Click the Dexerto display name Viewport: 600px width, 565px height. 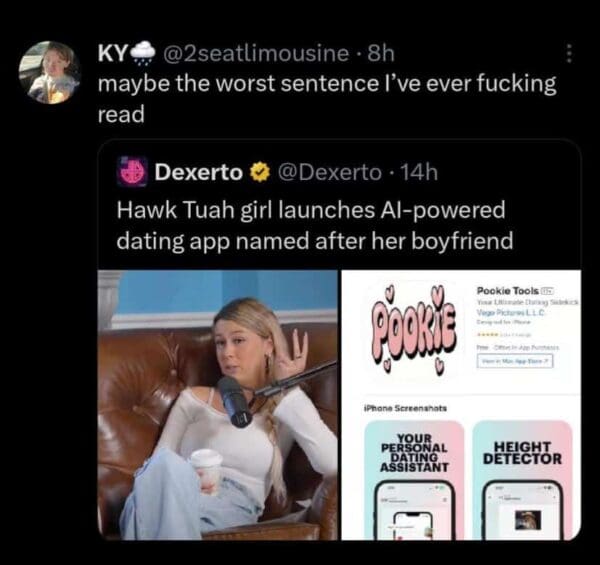click(199, 173)
